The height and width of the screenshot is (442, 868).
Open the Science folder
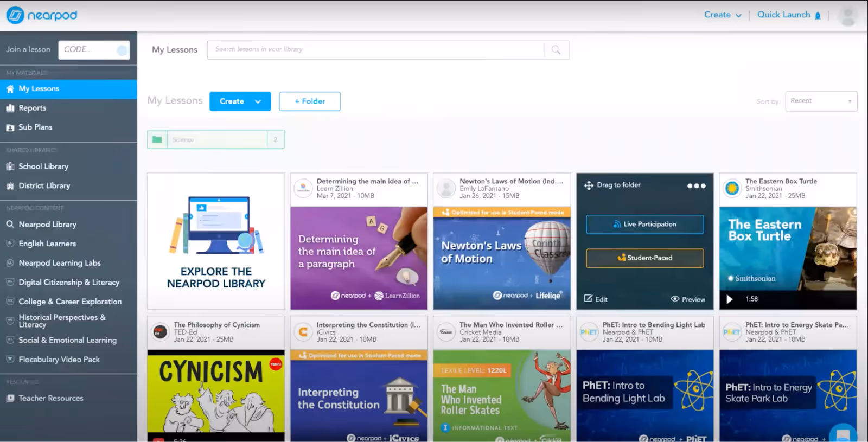[x=216, y=139]
